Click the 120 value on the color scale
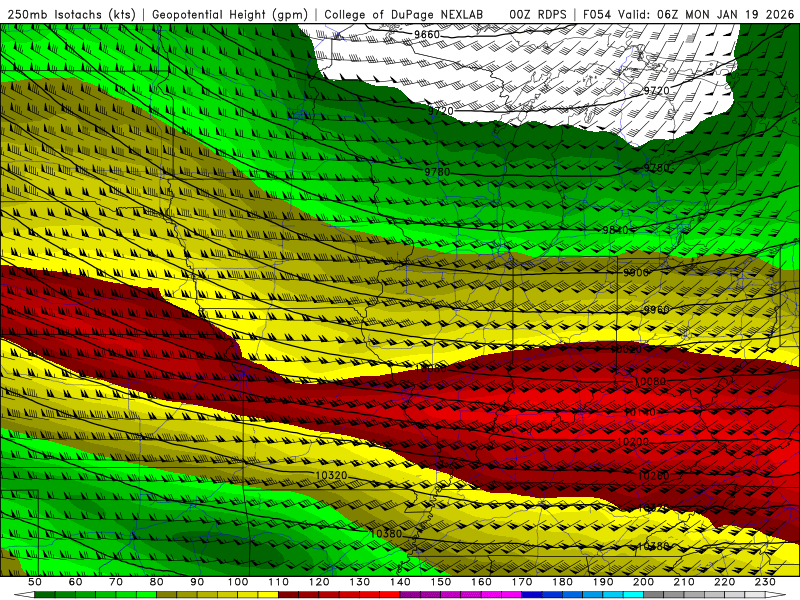Image resolution: width=800 pixels, height=600 pixels. click(319, 582)
